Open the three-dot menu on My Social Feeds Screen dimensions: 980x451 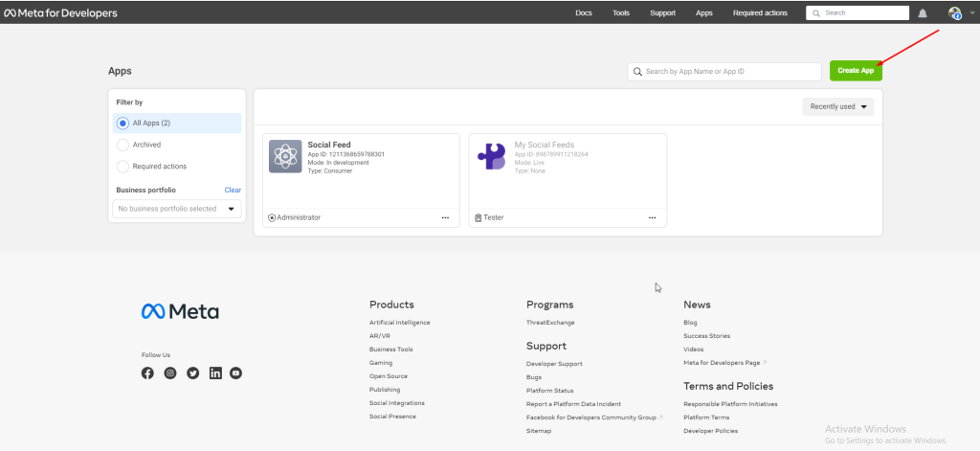[x=652, y=217]
